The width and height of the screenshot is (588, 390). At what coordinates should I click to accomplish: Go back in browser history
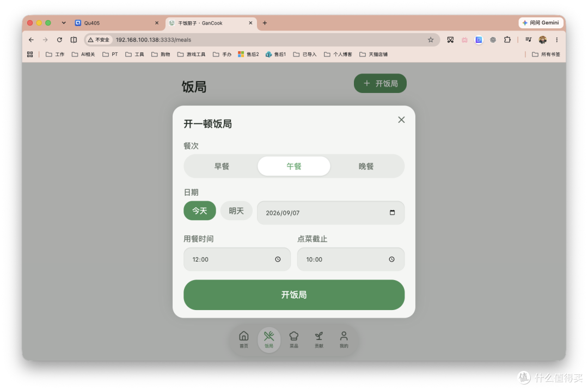[31, 40]
